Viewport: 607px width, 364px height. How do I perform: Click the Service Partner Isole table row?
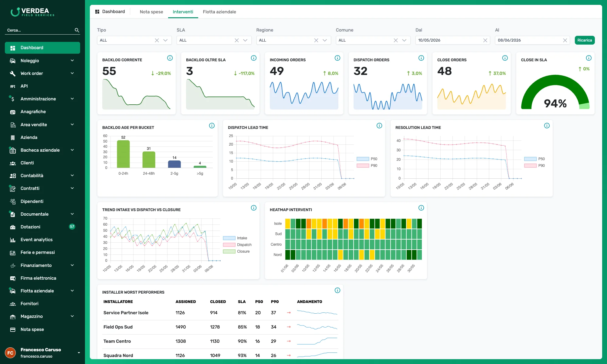tap(220, 313)
